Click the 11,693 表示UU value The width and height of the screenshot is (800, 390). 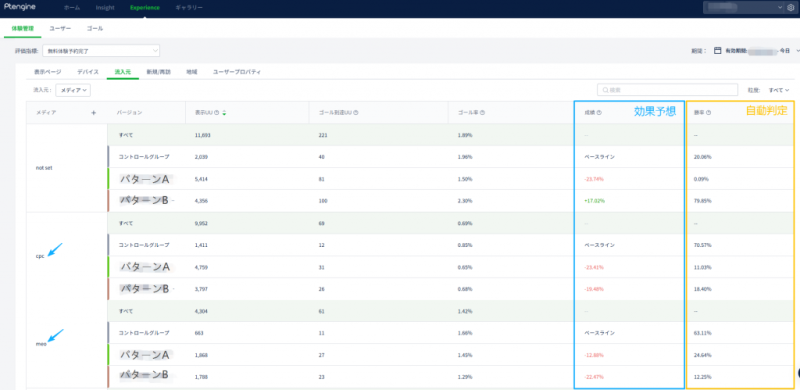(203, 135)
